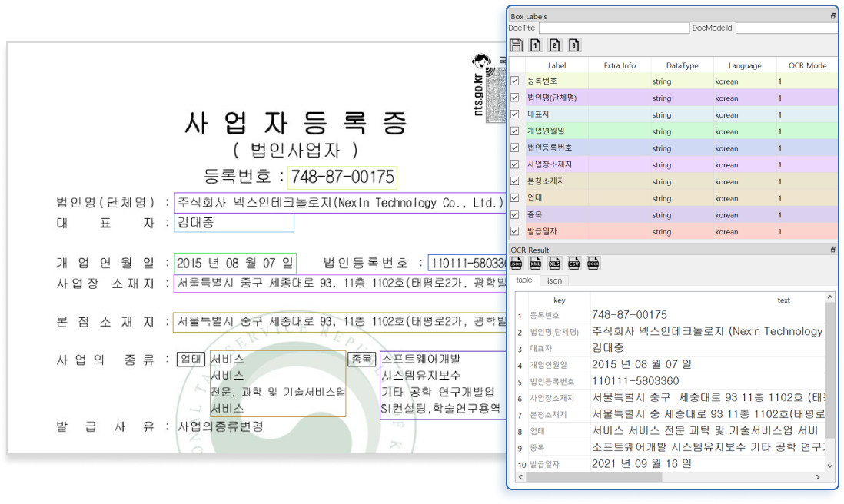Undock the Box Labels panel
Viewport: 844px width, 504px height.
pyautogui.click(x=833, y=16)
